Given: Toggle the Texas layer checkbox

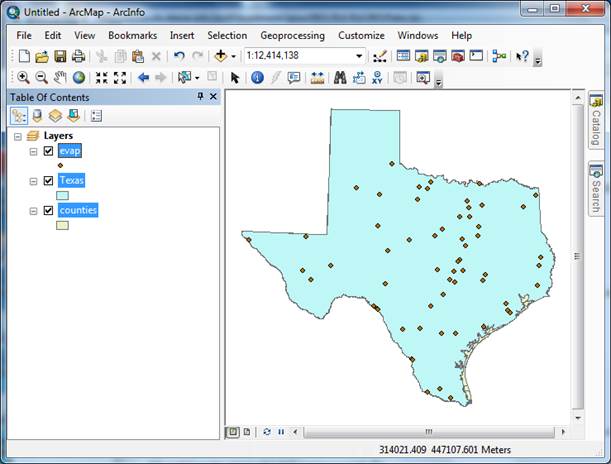Looking at the screenshot, I should click(48, 181).
